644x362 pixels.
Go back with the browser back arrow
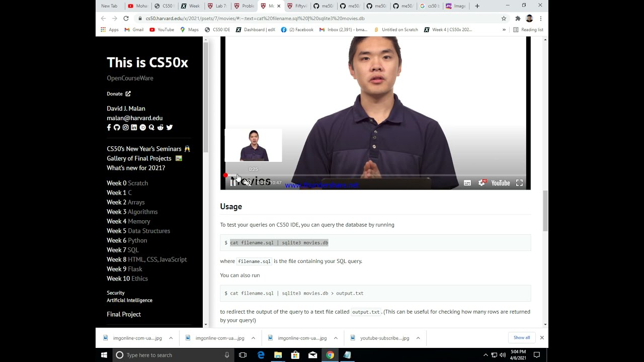click(x=103, y=19)
